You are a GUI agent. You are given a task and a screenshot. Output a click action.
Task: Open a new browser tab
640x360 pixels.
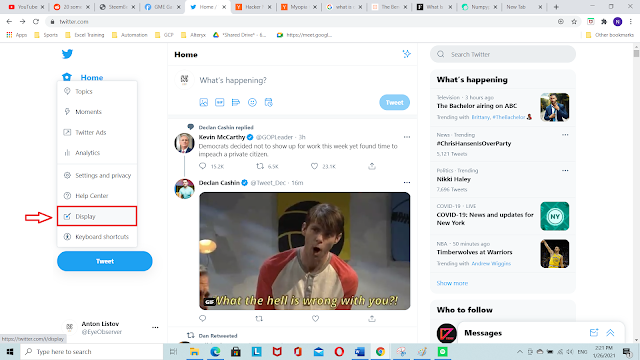point(556,7)
